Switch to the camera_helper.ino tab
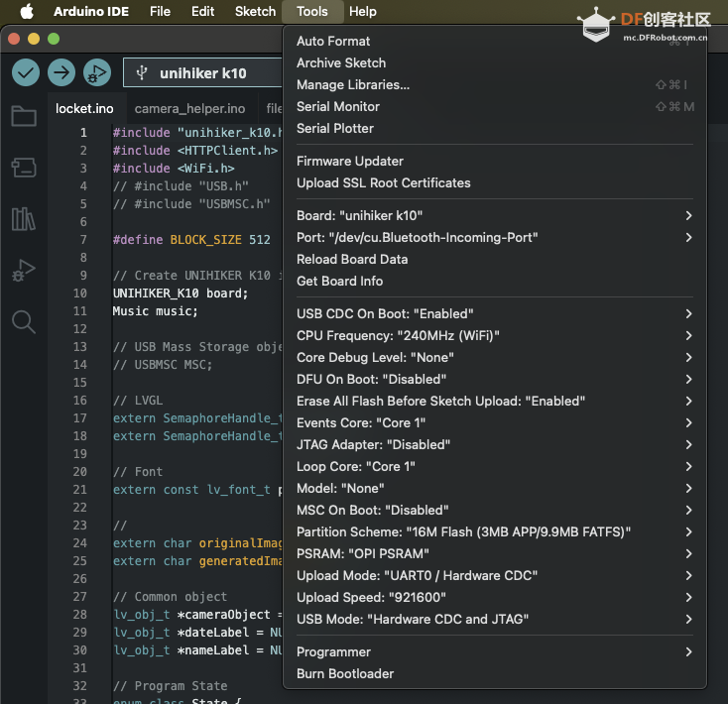The width and height of the screenshot is (728, 704). pos(189,109)
